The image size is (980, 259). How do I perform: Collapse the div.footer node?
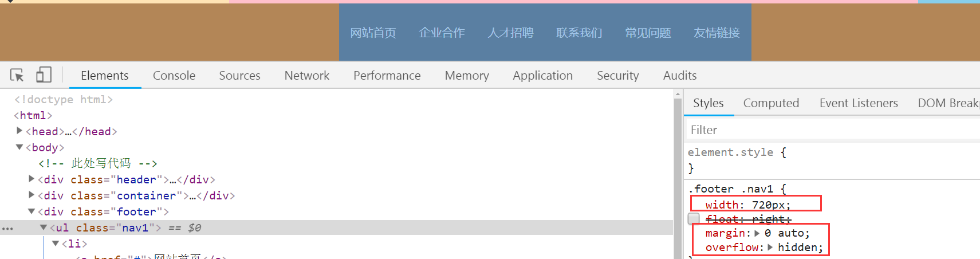click(x=32, y=211)
